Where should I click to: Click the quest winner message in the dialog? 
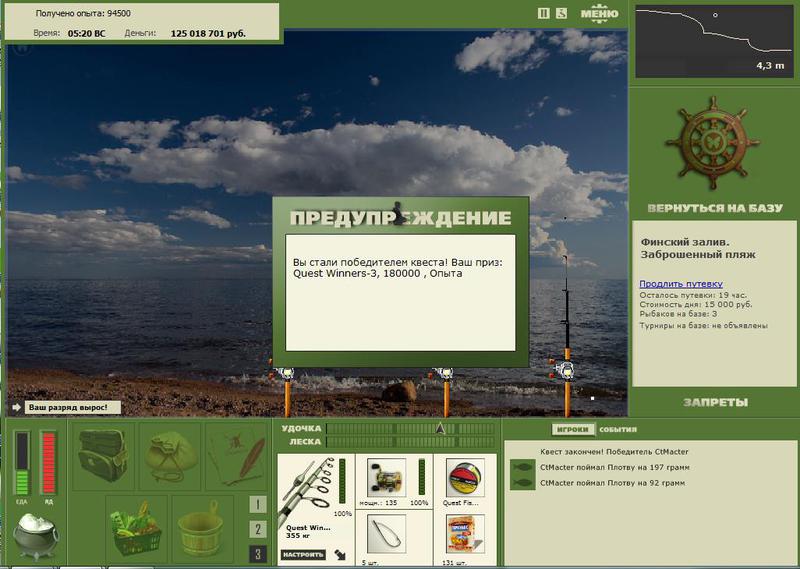pos(397,268)
